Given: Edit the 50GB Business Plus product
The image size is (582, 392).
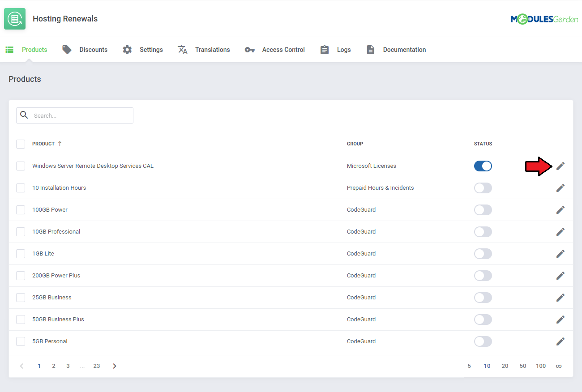Looking at the screenshot, I should 561,320.
